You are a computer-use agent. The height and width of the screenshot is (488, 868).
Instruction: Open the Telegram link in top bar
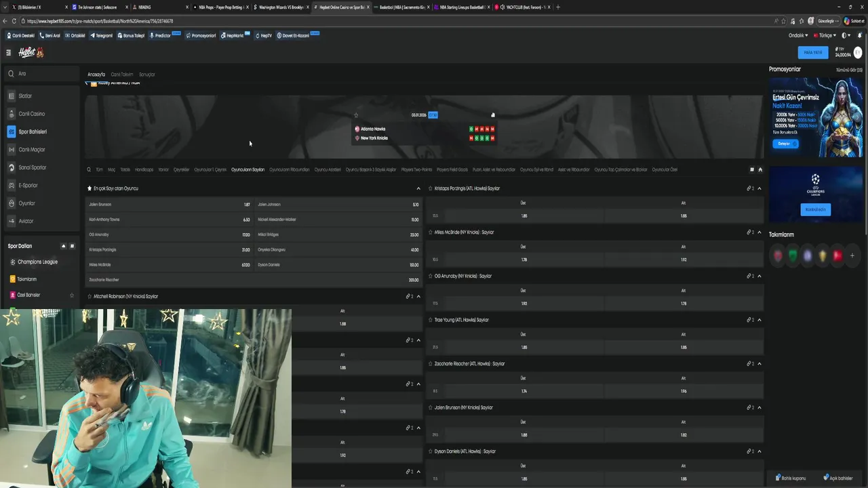pyautogui.click(x=101, y=35)
